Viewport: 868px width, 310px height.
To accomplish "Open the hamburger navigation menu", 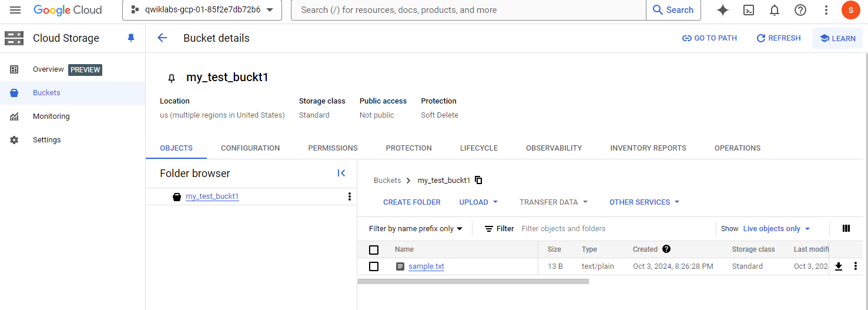I will 15,10.
